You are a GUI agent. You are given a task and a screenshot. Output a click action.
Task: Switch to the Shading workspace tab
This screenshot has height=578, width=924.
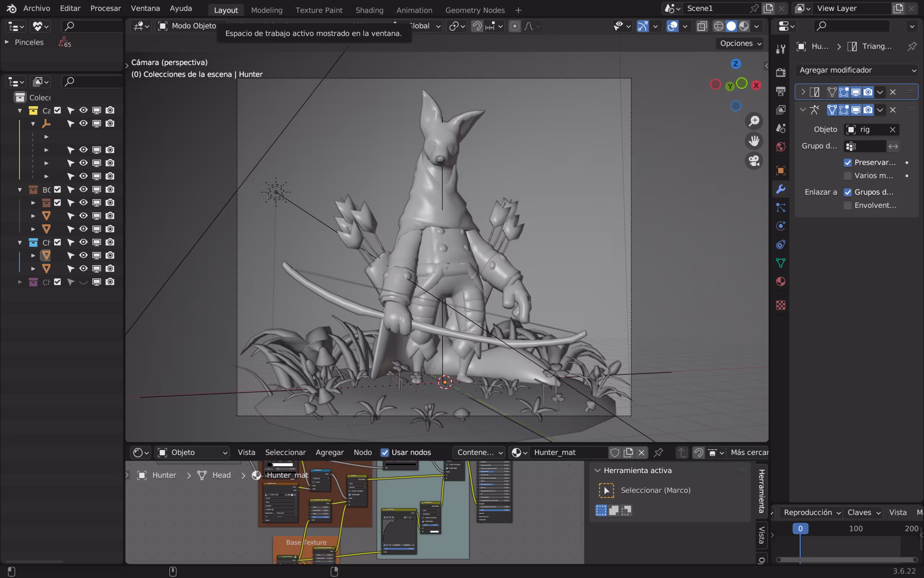[369, 10]
